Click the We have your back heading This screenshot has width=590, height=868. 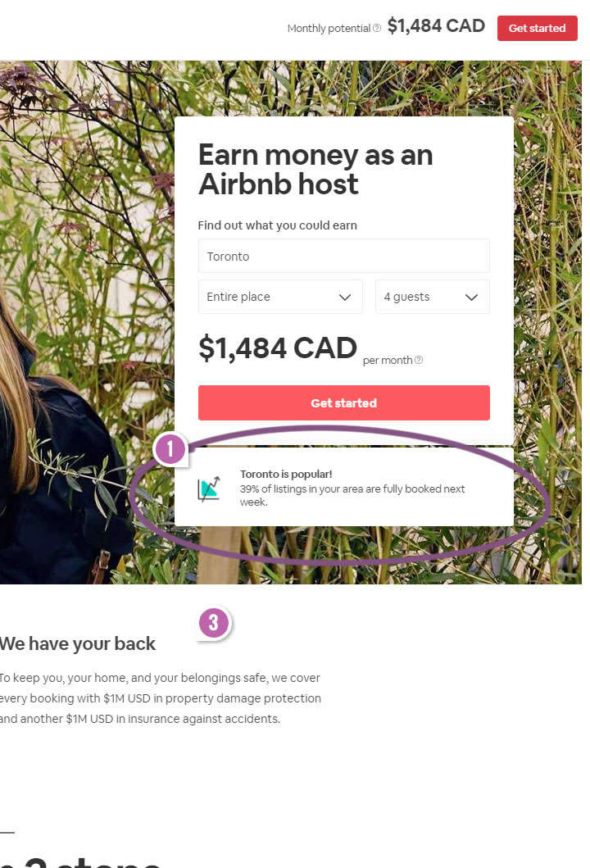click(x=78, y=643)
